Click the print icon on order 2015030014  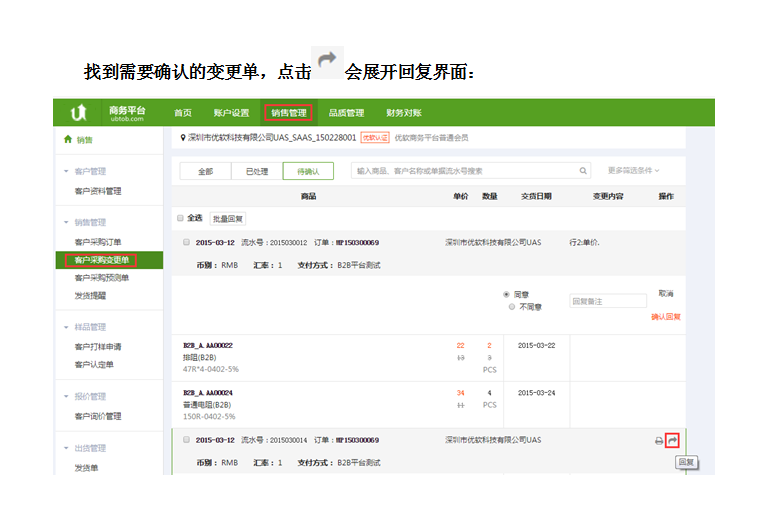pyautogui.click(x=658, y=440)
